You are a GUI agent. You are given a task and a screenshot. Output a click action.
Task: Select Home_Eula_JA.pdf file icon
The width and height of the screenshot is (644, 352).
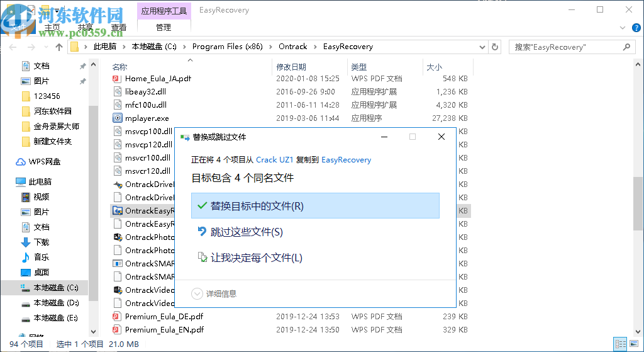click(x=117, y=79)
